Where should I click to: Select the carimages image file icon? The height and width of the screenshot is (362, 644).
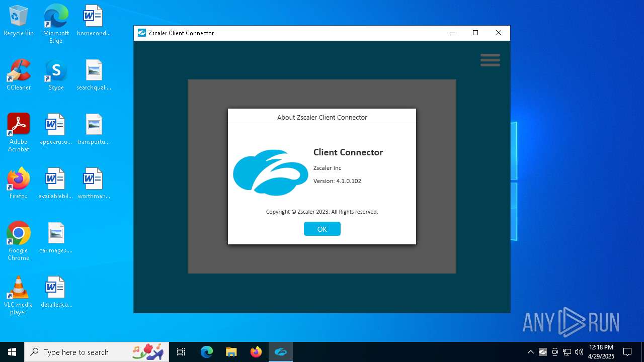click(x=56, y=238)
